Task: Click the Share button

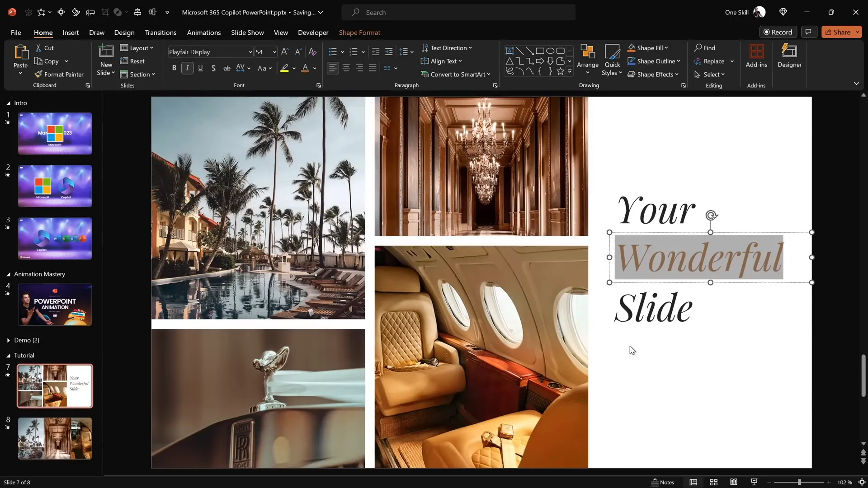Action: click(x=837, y=32)
